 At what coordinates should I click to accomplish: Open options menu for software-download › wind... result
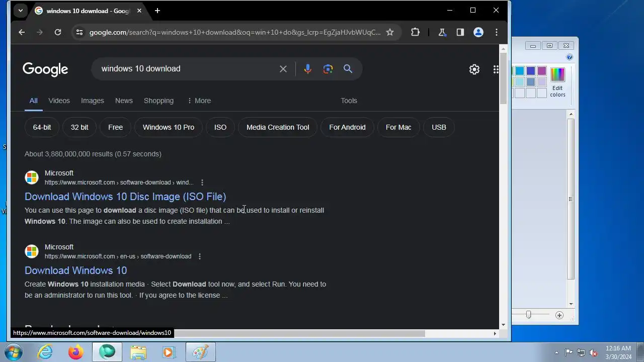click(202, 183)
